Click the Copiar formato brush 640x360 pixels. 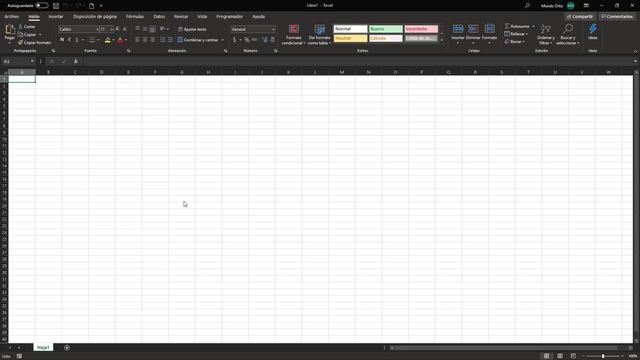click(x=35, y=42)
